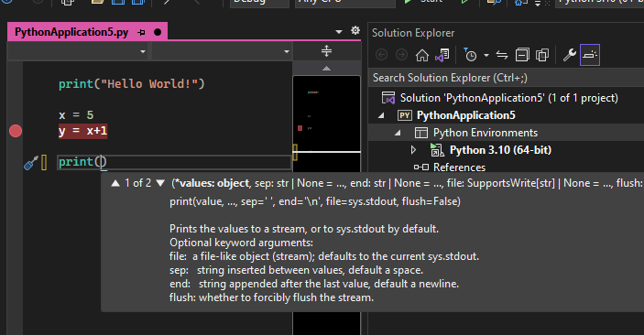This screenshot has height=335, width=644.
Task: Toggle the breakpoint on line y = x+1
Action: pos(16,132)
